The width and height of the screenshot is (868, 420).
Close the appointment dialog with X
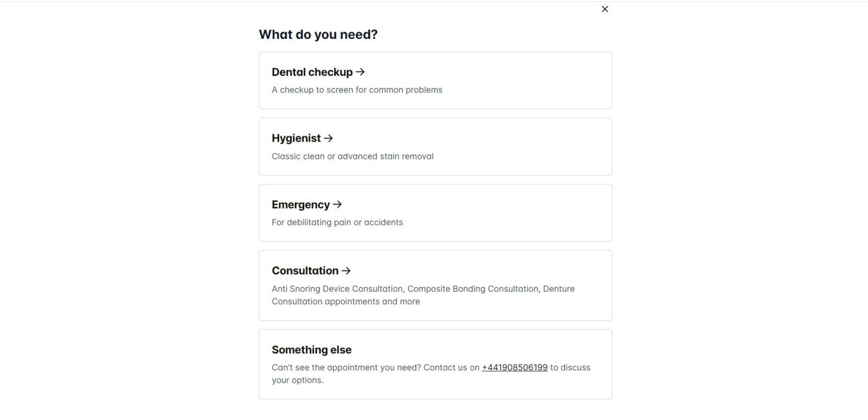point(605,9)
